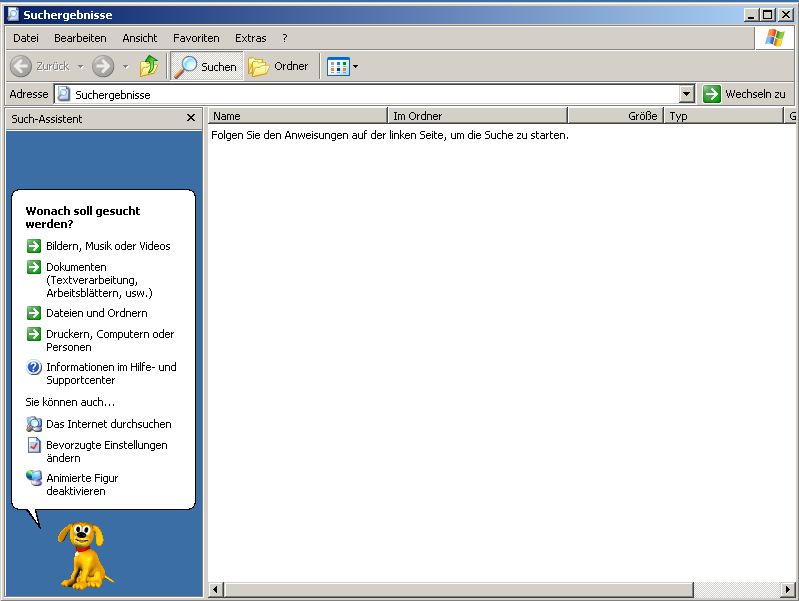Open the Ansichten view mode dropdown
This screenshot has height=601, width=799.
pyautogui.click(x=343, y=66)
